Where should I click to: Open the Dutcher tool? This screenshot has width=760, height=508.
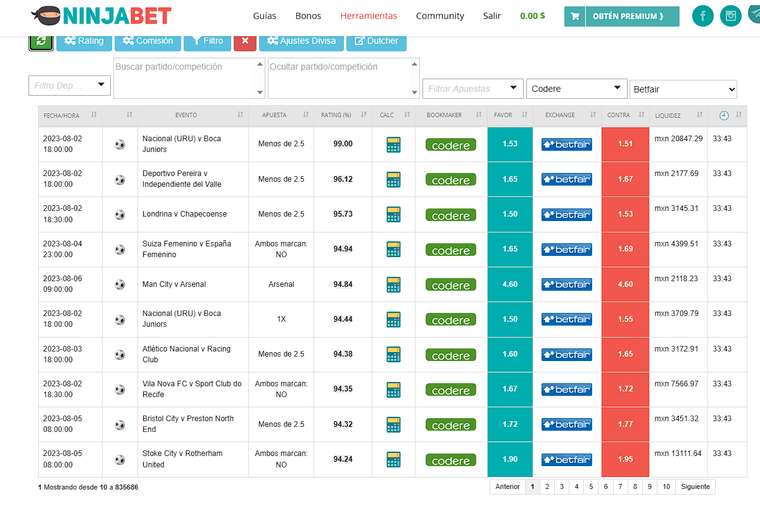click(377, 41)
